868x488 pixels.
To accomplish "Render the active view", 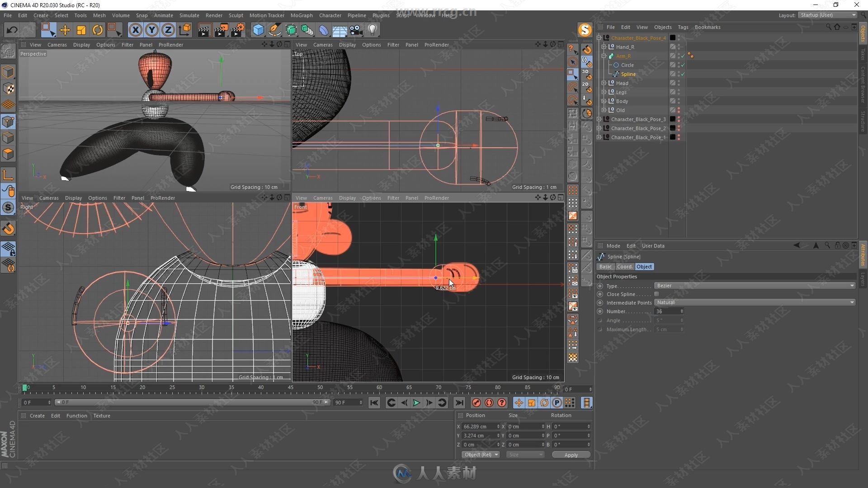I will pyautogui.click(x=204, y=30).
